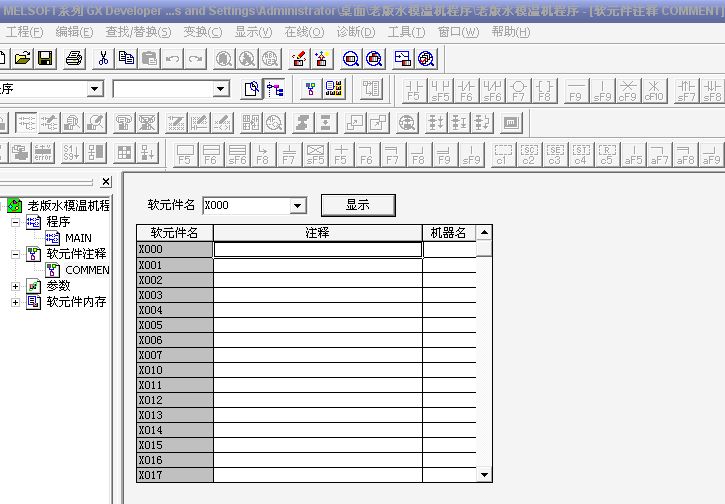
Task: Expand the 软元件内存 tree node
Action: tap(16, 302)
